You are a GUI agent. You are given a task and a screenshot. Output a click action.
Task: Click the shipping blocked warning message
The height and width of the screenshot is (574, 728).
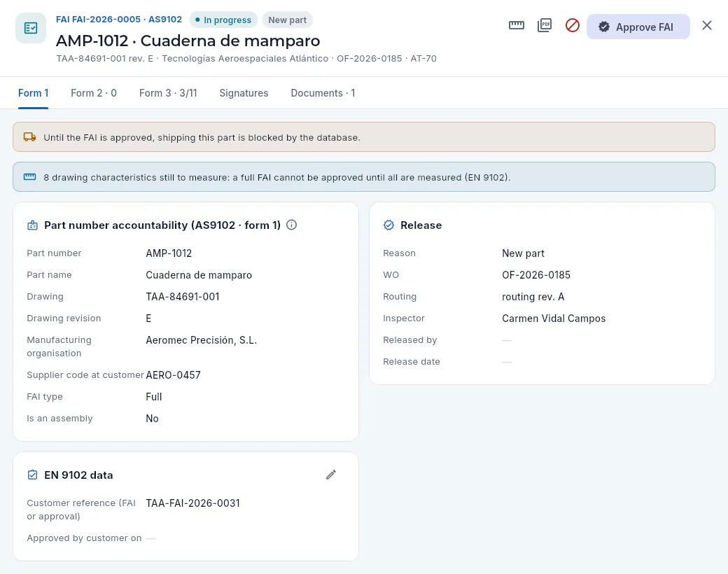pyautogui.click(x=202, y=137)
